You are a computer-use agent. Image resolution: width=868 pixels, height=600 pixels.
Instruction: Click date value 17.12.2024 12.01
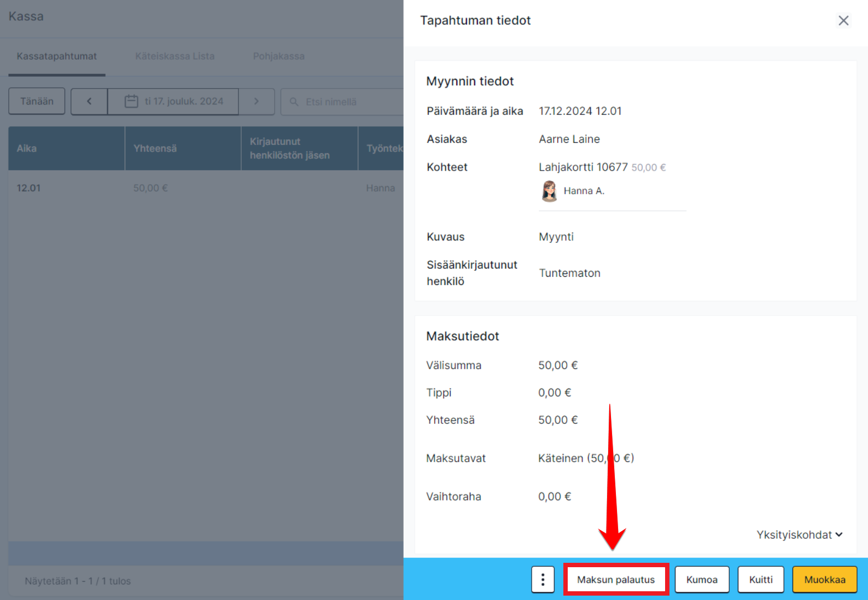pos(580,111)
